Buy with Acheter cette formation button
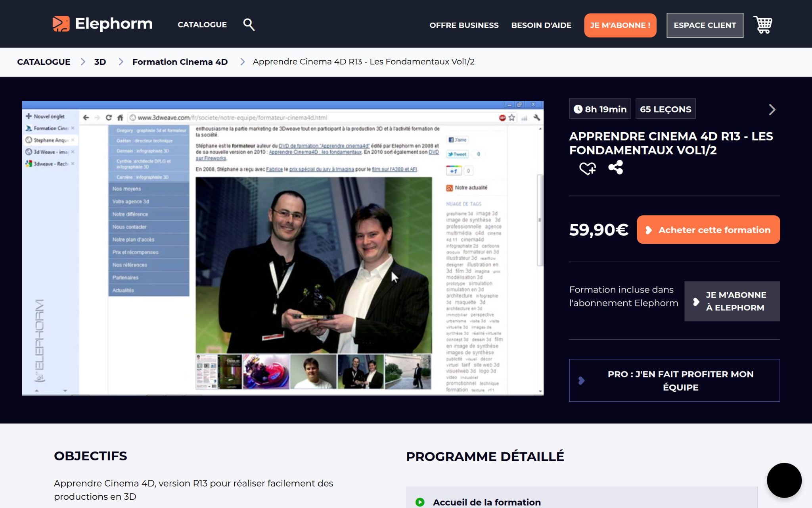 [x=708, y=230]
